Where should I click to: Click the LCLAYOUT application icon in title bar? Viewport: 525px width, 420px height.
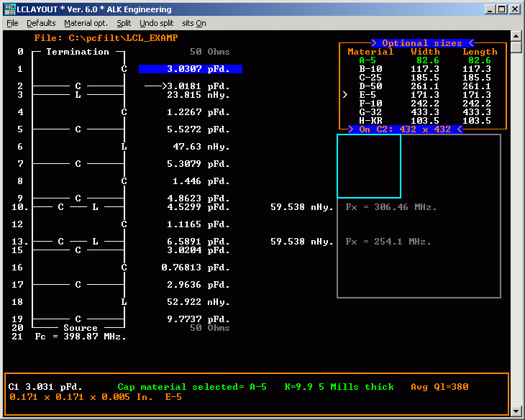coord(9,9)
